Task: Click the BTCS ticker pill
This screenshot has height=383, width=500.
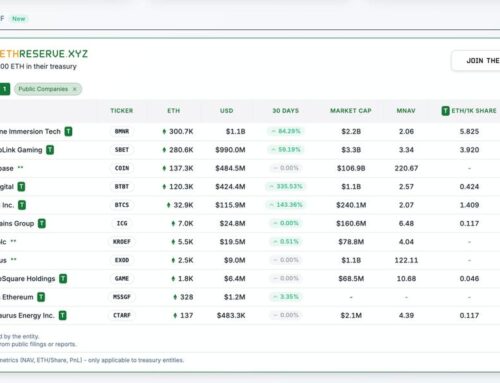Action: click(x=122, y=205)
